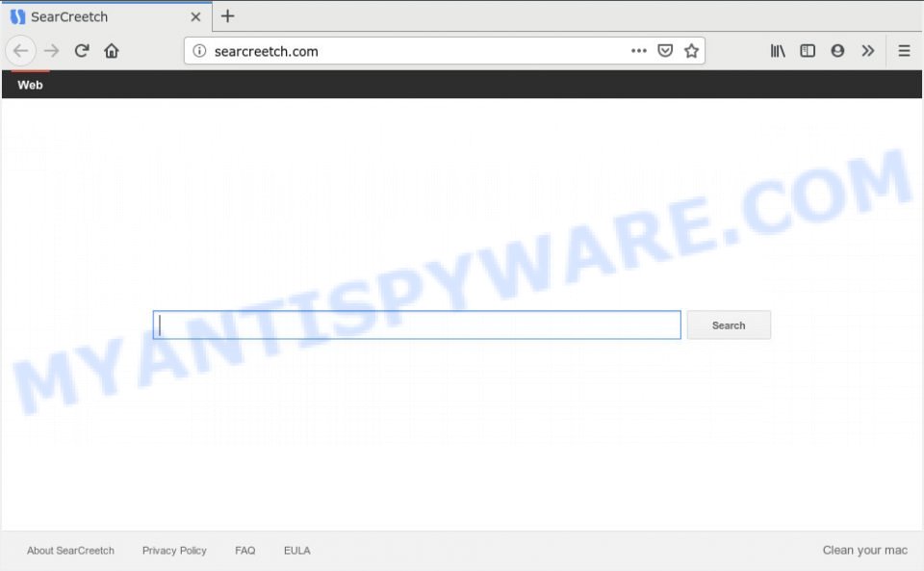This screenshot has width=924, height=571.
Task: Open the Library panel
Action: pyautogui.click(x=778, y=51)
